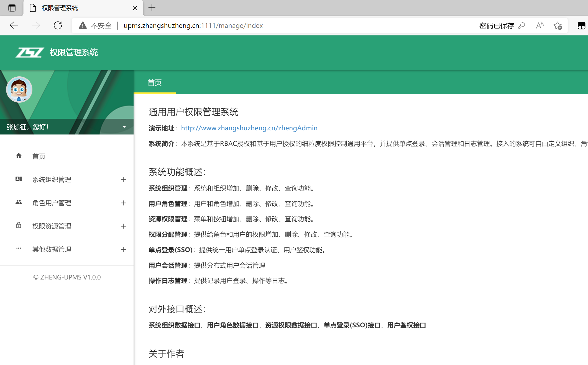588x365 pixels.
Task: Select the home icon in sidebar
Action: click(18, 156)
